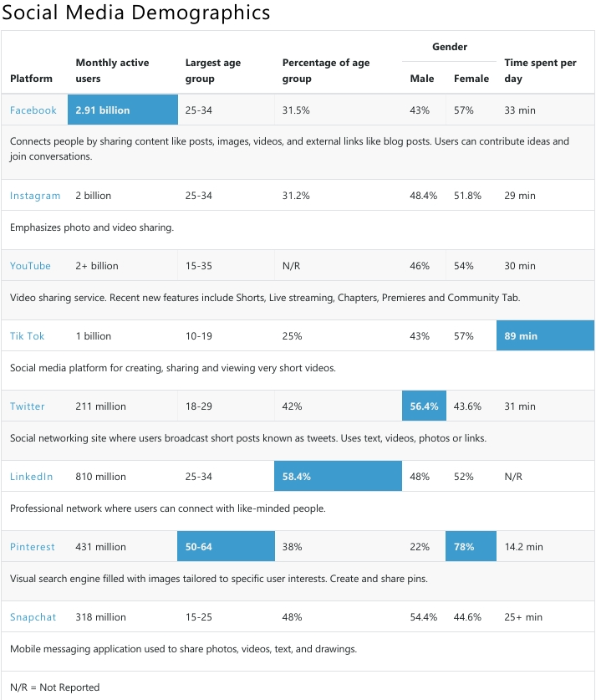Open the Facebook platform link
596x700 pixels.
pyautogui.click(x=33, y=110)
